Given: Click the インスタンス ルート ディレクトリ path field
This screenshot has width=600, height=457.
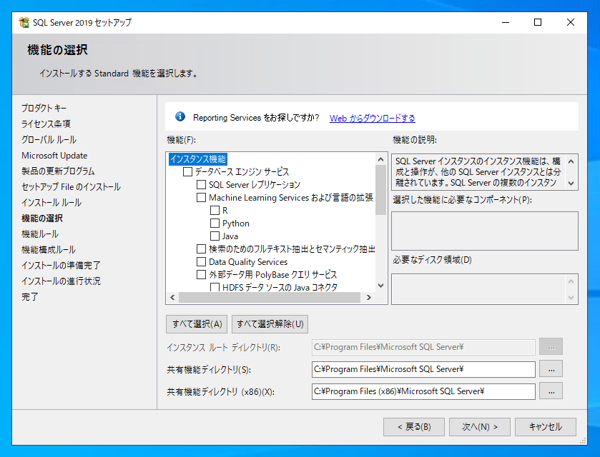Looking at the screenshot, I should tap(424, 347).
